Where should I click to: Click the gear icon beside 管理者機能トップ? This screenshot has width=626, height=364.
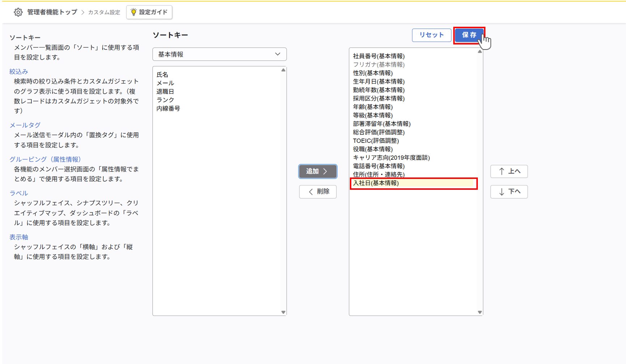18,12
